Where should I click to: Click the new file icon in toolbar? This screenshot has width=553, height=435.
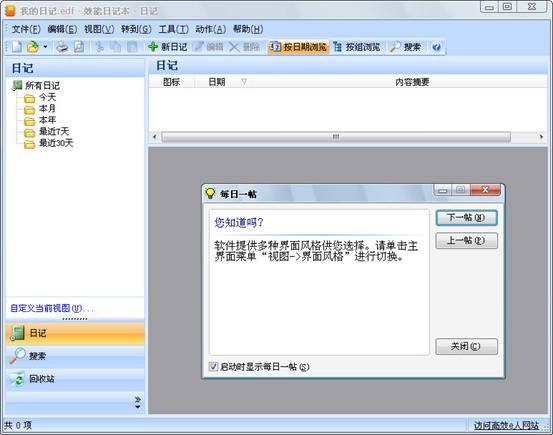[x=17, y=47]
